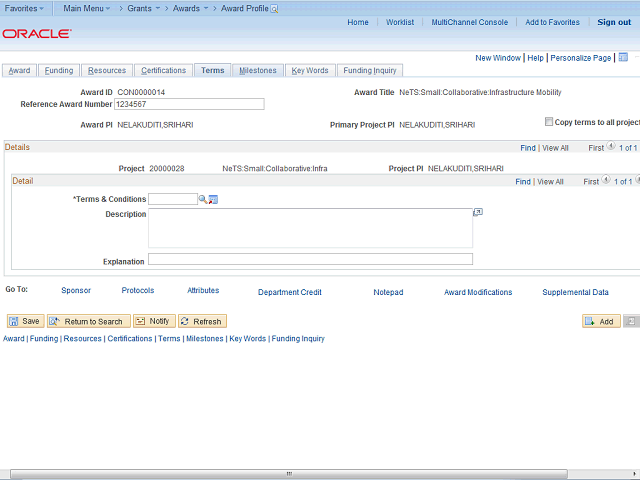Click the bottom Funding Inquiry footer link
Viewport: 640px width, 480px height.
298,338
